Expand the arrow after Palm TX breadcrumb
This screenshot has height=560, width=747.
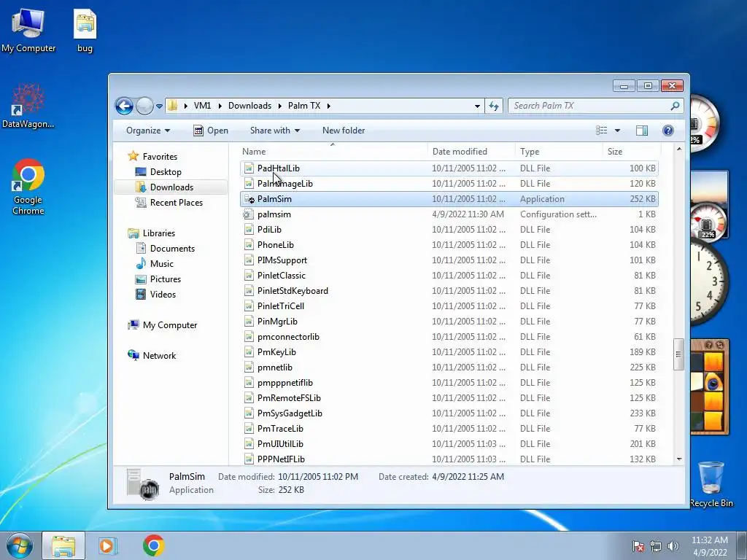pyautogui.click(x=329, y=106)
